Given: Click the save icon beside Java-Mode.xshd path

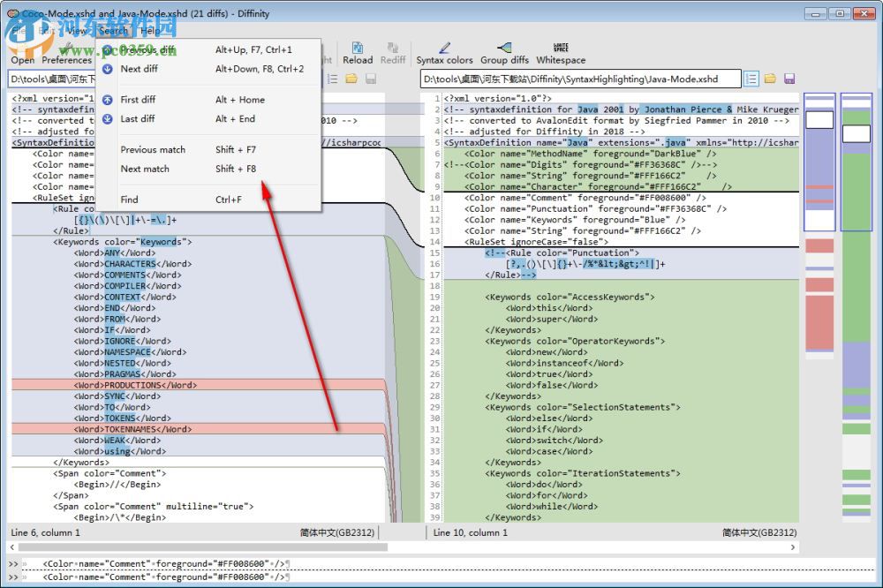Looking at the screenshot, I should click(789, 79).
